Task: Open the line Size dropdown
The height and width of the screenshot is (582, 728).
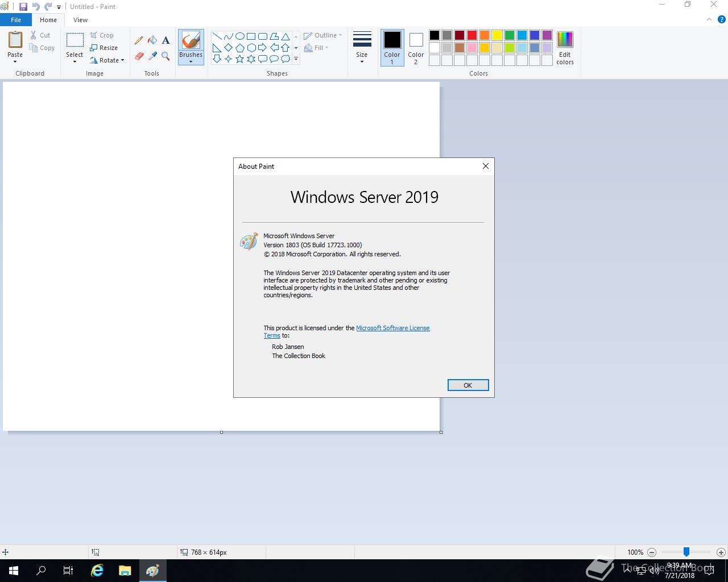Action: click(362, 47)
